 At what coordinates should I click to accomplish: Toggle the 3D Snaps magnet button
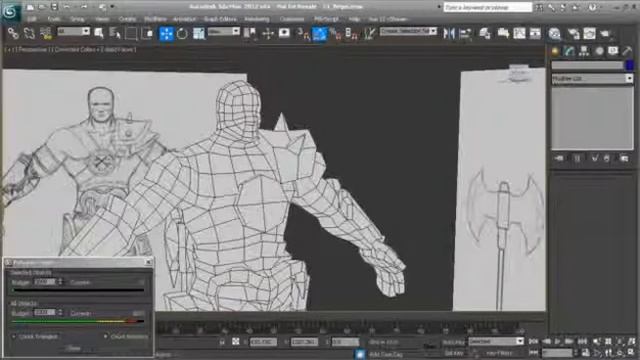[x=303, y=33]
